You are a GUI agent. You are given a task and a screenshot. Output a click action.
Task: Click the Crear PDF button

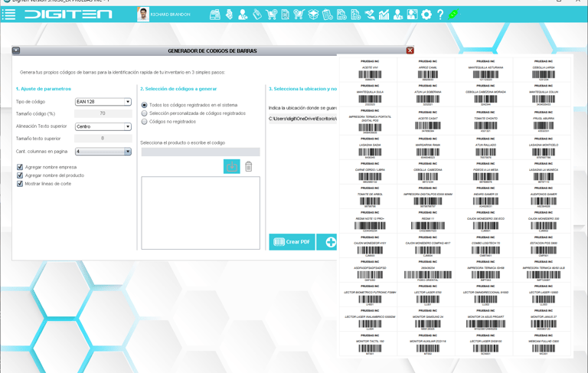(x=292, y=242)
